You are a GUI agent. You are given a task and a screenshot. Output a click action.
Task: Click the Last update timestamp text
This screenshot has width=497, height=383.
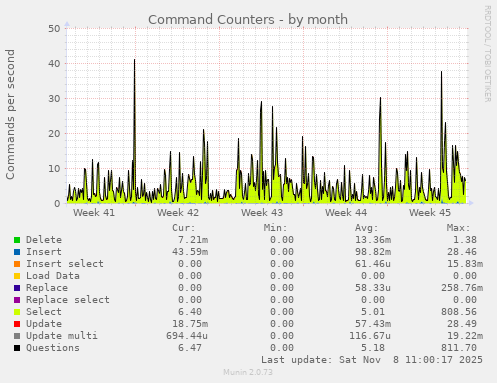372,360
